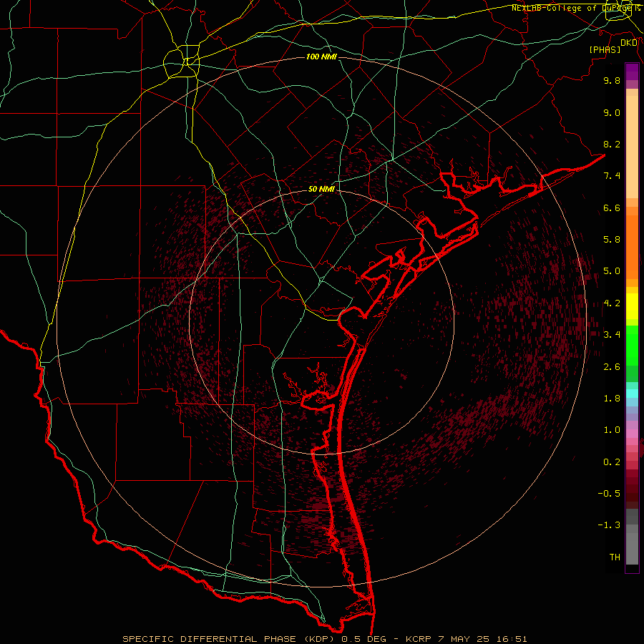Click the 5.8 value on the color scale
The image size is (644, 644).
click(x=612, y=240)
